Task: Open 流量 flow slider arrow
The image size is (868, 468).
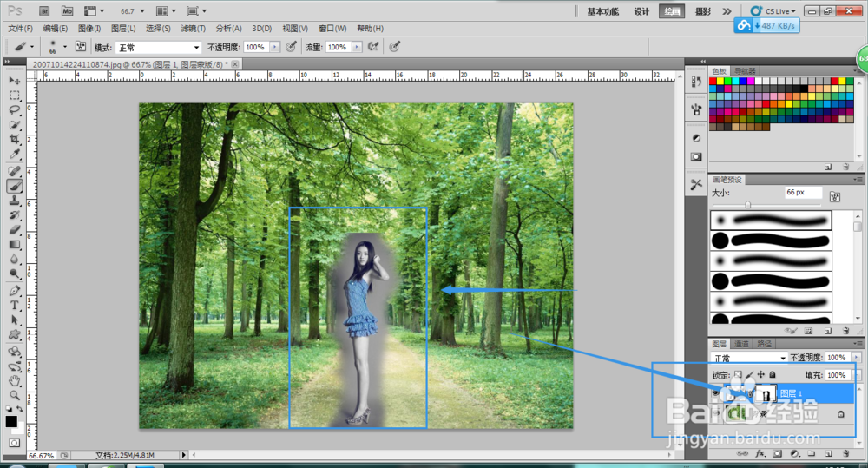Action: coord(357,47)
